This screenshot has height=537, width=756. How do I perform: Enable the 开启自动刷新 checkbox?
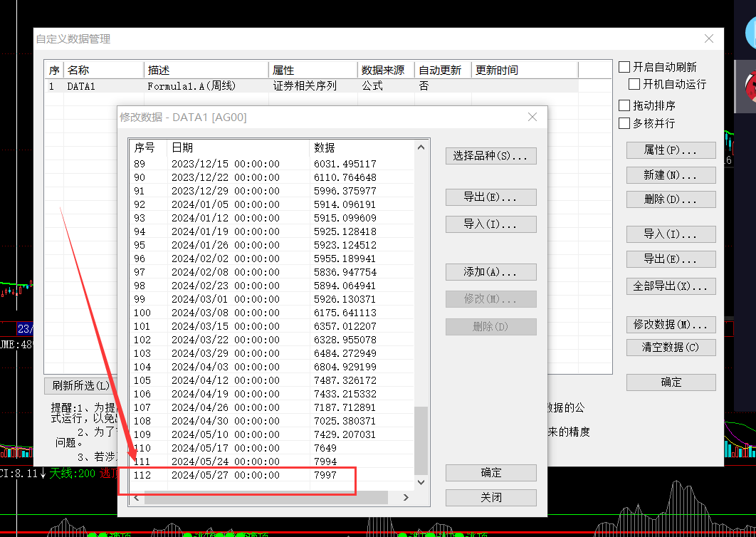[624, 67]
